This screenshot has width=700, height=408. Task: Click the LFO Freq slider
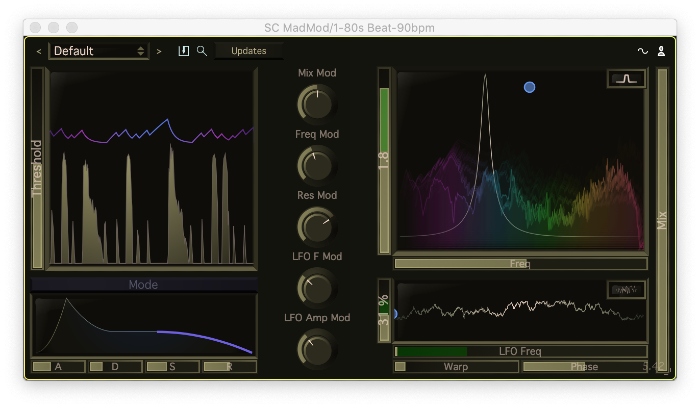(520, 351)
